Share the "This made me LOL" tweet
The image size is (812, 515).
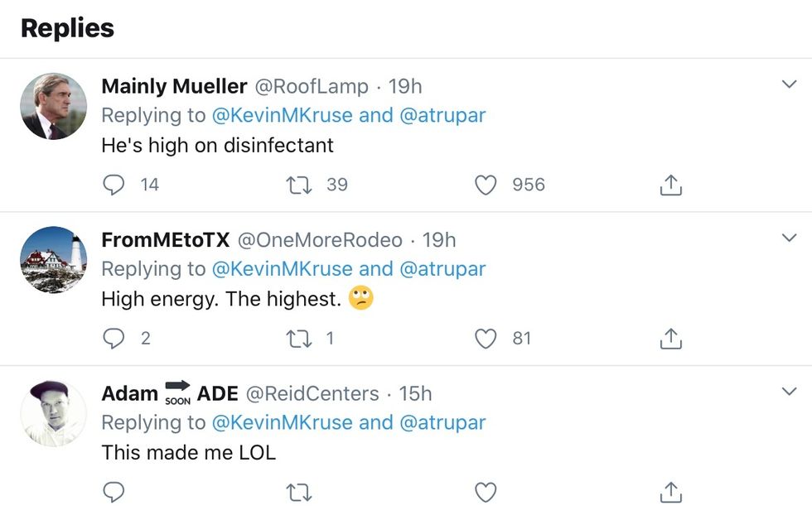[x=670, y=493]
